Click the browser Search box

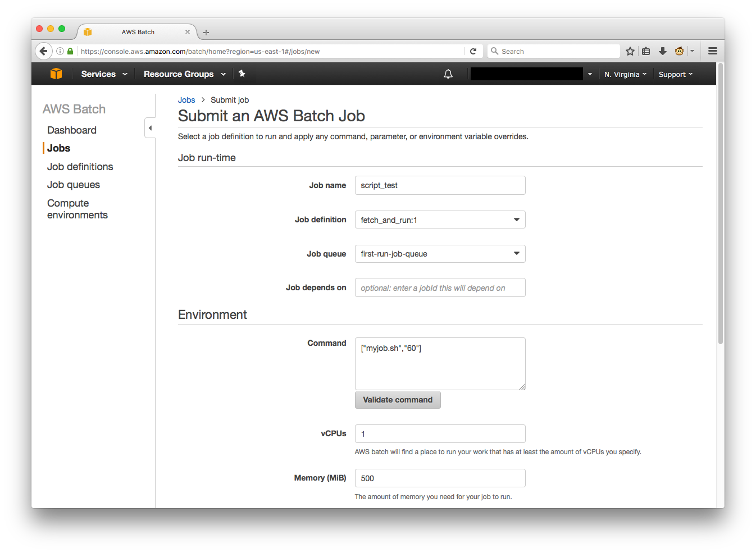point(554,51)
